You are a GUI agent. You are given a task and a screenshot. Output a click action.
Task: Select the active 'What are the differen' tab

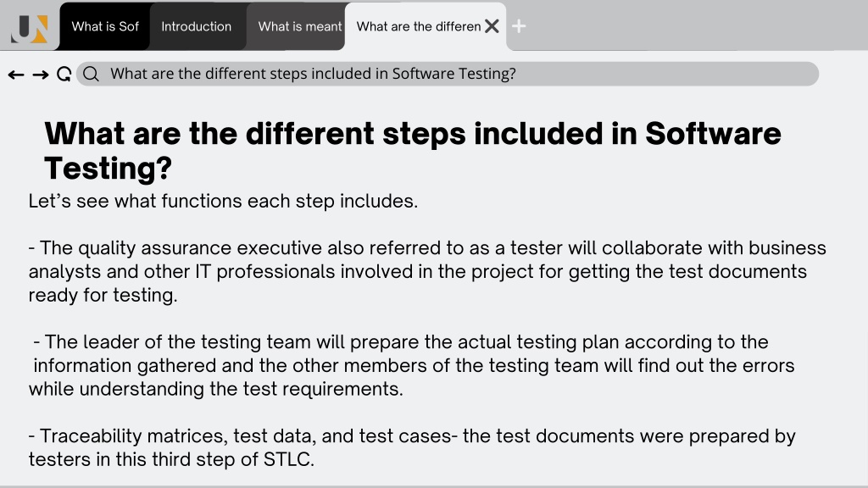pos(419,26)
